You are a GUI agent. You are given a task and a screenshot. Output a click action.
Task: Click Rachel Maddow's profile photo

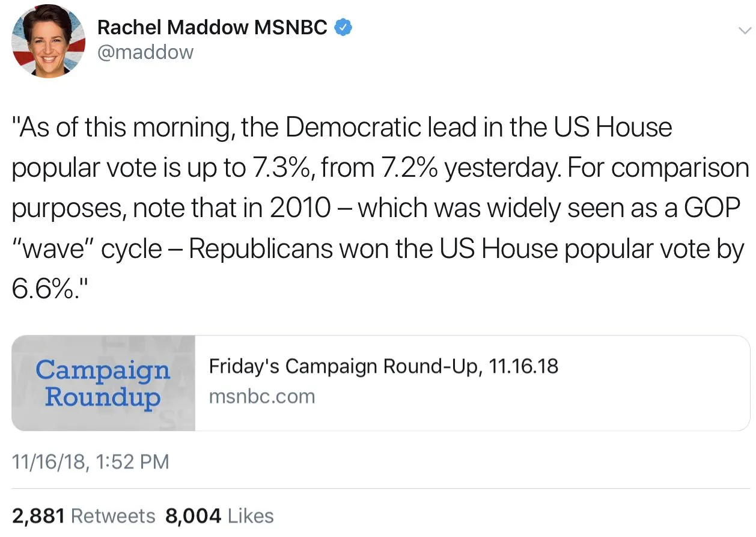tap(49, 41)
